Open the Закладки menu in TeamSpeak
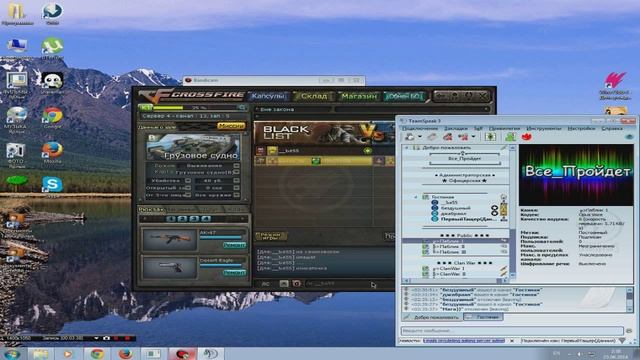Viewport: 640px width, 360px height. pyautogui.click(x=456, y=128)
